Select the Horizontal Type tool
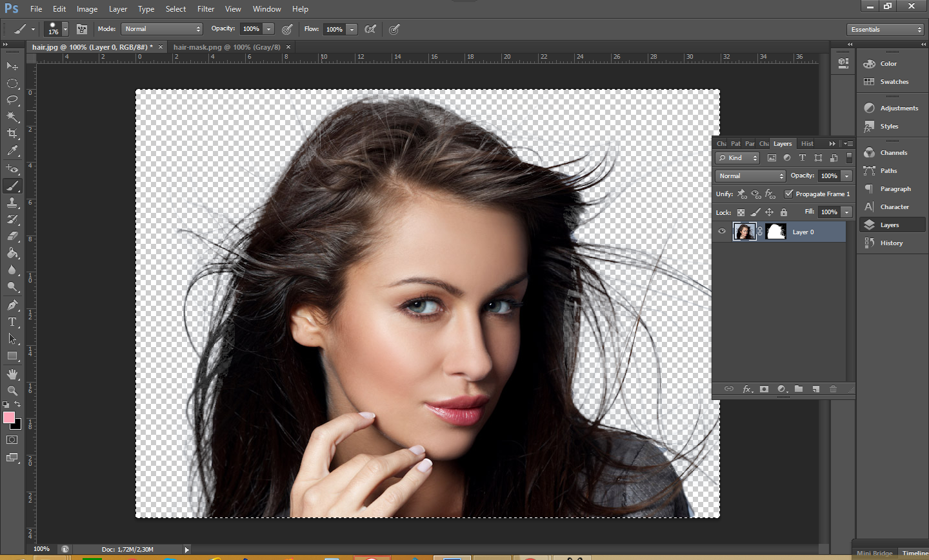Viewport: 929px width, 560px height. (x=12, y=322)
